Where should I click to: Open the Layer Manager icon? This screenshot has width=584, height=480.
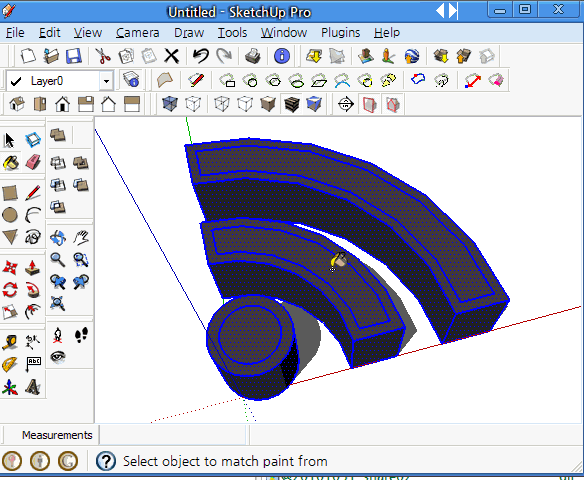coord(131,80)
